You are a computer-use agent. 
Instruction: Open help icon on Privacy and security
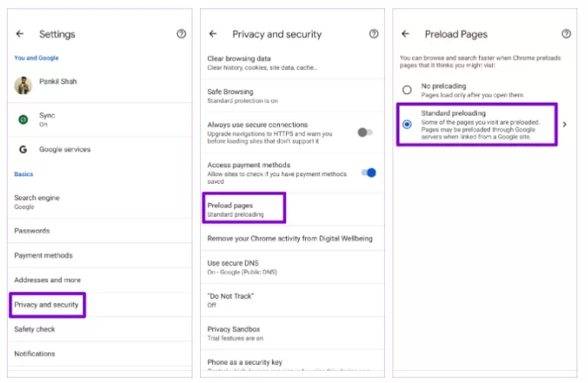pos(373,34)
